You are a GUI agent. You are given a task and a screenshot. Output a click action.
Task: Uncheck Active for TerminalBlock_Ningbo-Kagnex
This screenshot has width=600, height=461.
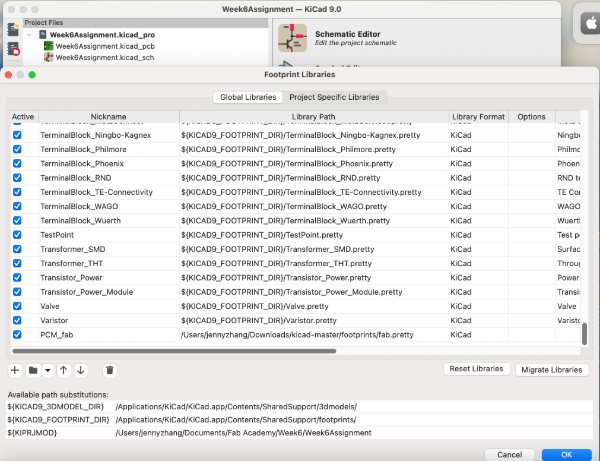pyautogui.click(x=17, y=135)
